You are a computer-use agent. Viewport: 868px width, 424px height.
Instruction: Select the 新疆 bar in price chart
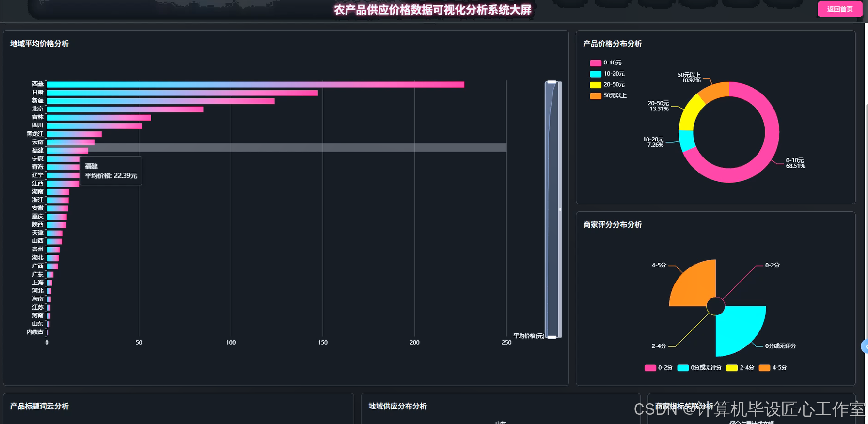[x=161, y=101]
